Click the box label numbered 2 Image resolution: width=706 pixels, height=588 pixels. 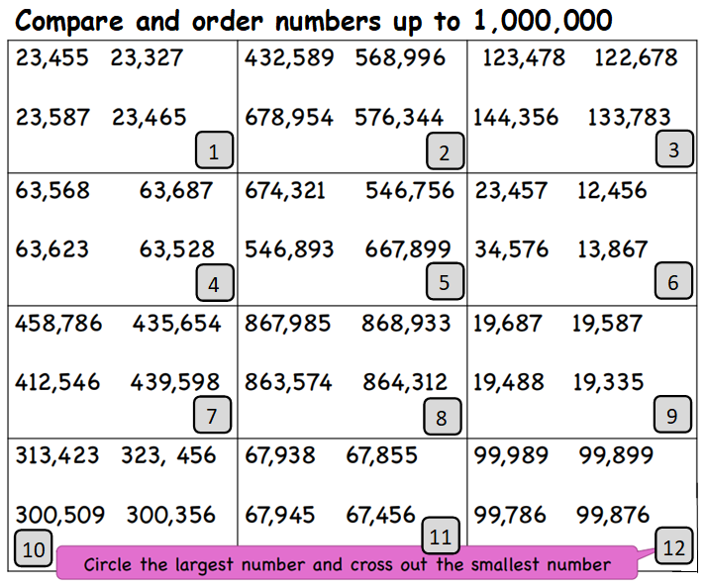pos(445,150)
